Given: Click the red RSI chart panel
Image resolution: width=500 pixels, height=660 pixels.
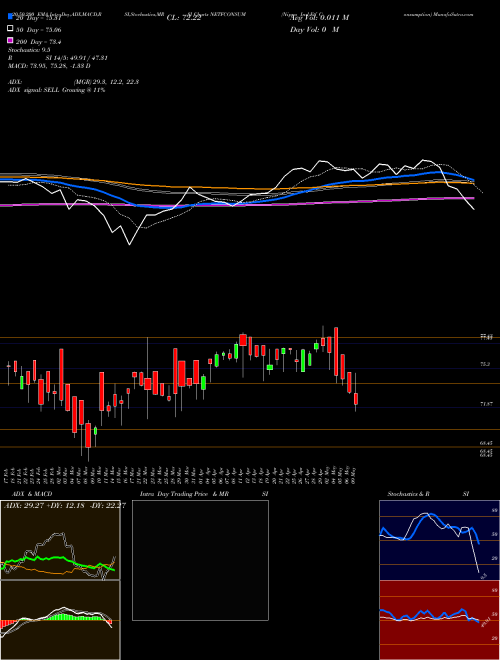Looking at the screenshot, I should (439, 620).
